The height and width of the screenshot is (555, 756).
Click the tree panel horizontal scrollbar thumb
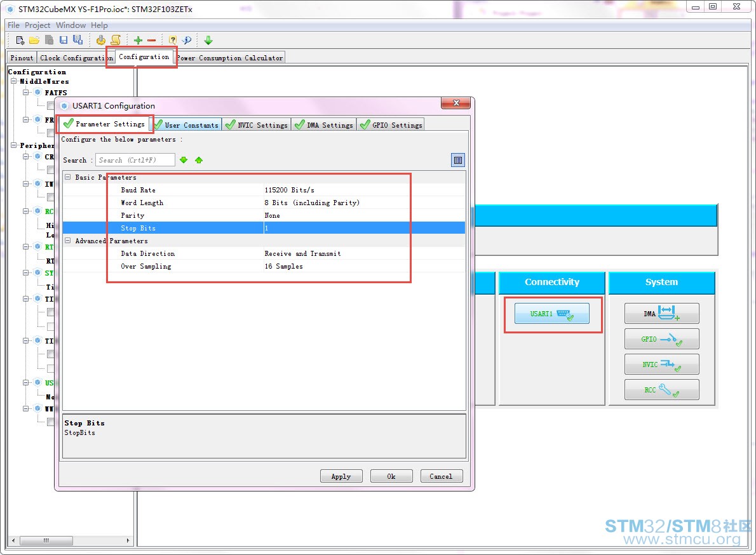click(x=46, y=540)
